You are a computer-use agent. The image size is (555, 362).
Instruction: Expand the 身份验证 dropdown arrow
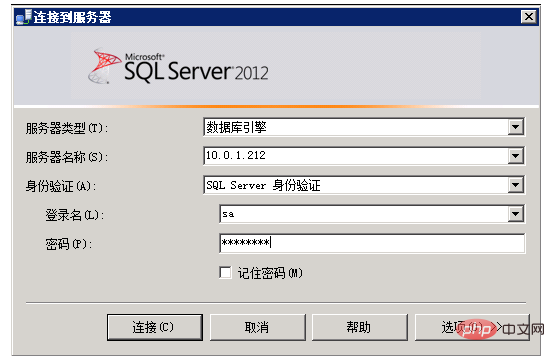516,185
